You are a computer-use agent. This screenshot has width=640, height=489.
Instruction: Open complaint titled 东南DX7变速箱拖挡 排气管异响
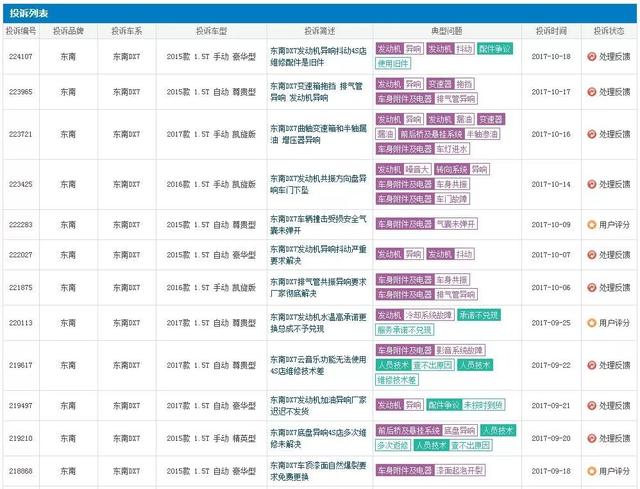pos(316,92)
